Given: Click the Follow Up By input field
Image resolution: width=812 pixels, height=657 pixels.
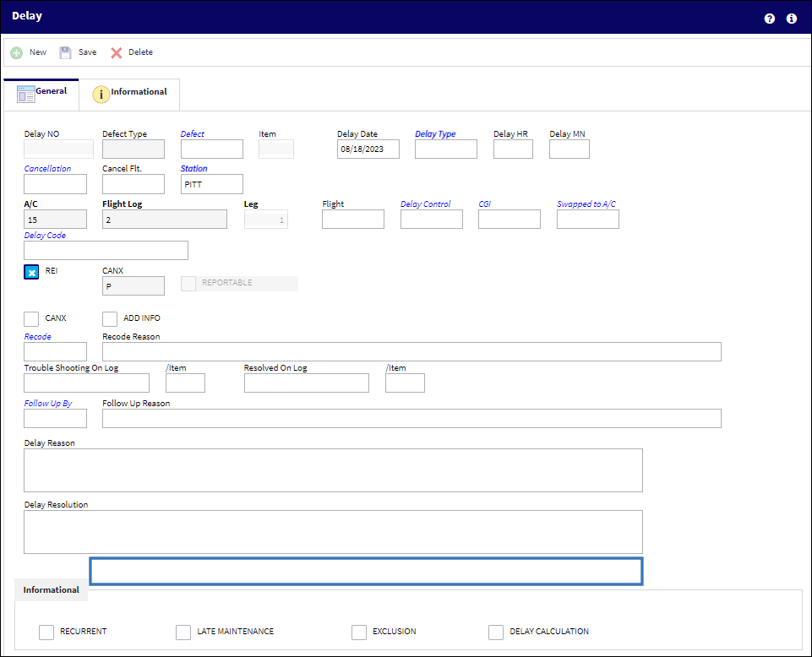Looking at the screenshot, I should coord(56,418).
